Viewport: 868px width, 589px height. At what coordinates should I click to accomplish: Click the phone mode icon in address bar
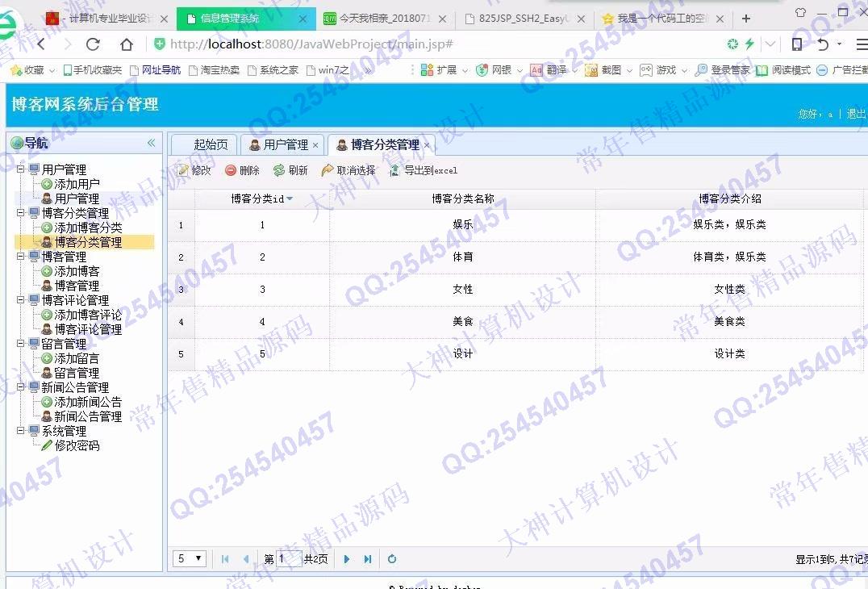click(x=796, y=44)
